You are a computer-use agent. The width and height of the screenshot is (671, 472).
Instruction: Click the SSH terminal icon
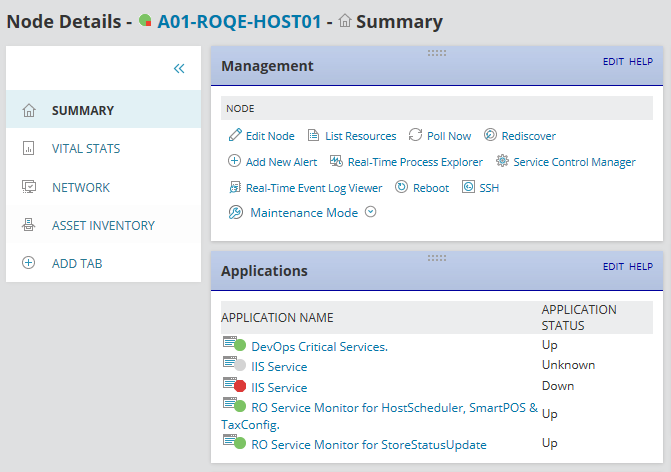click(468, 187)
